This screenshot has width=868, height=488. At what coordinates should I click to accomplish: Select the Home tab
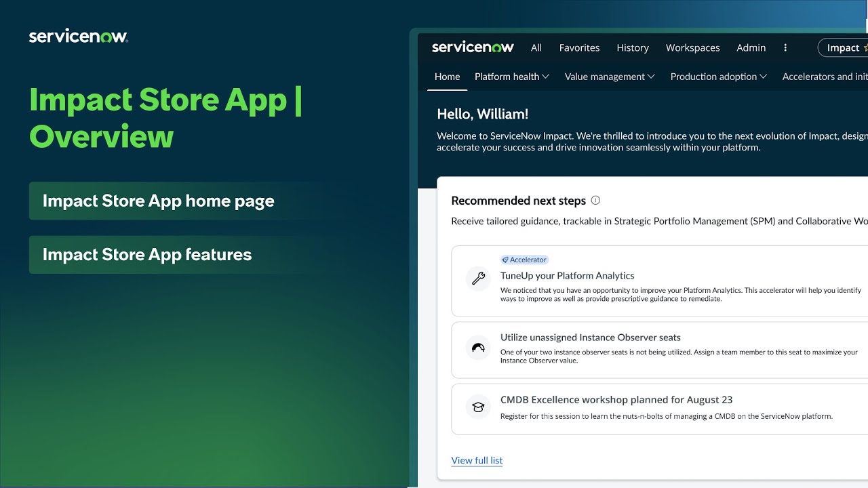[x=446, y=77]
